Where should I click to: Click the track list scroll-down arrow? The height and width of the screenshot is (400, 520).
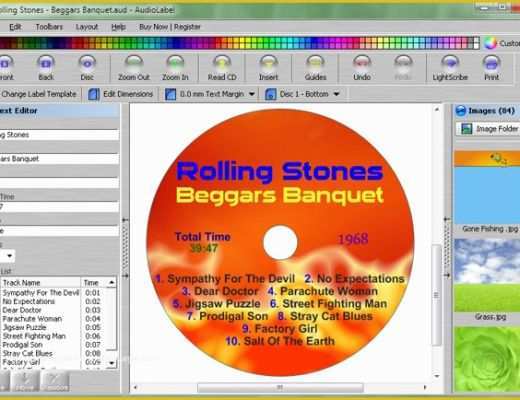[112, 363]
